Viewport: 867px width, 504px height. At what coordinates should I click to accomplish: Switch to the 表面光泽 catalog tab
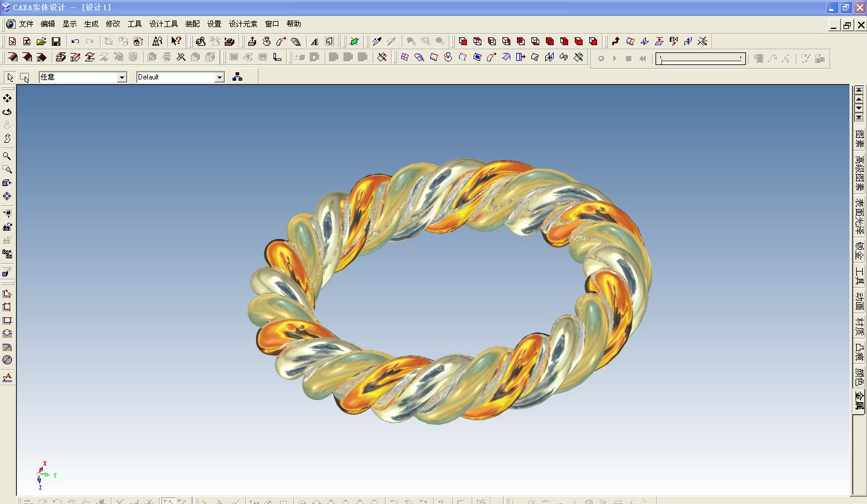[x=859, y=217]
